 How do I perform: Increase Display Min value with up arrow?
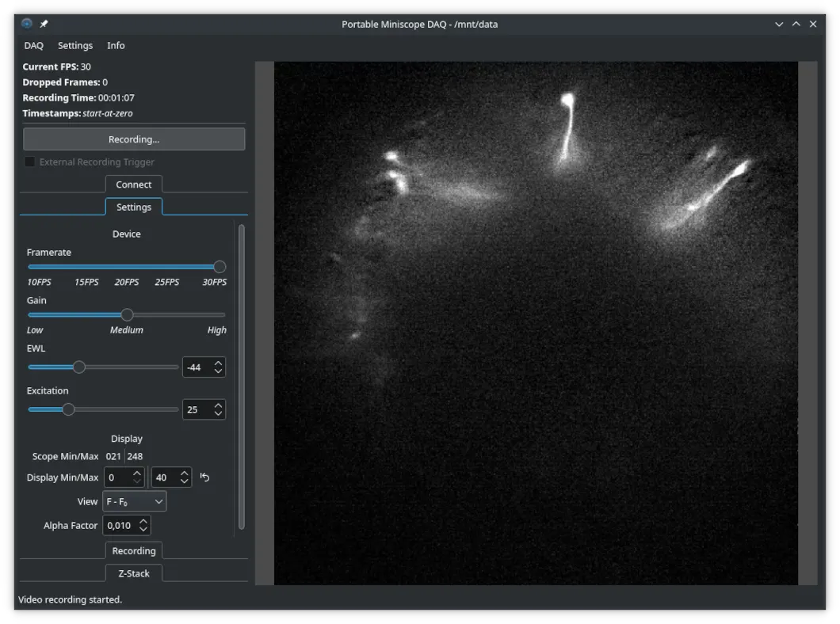point(137,473)
